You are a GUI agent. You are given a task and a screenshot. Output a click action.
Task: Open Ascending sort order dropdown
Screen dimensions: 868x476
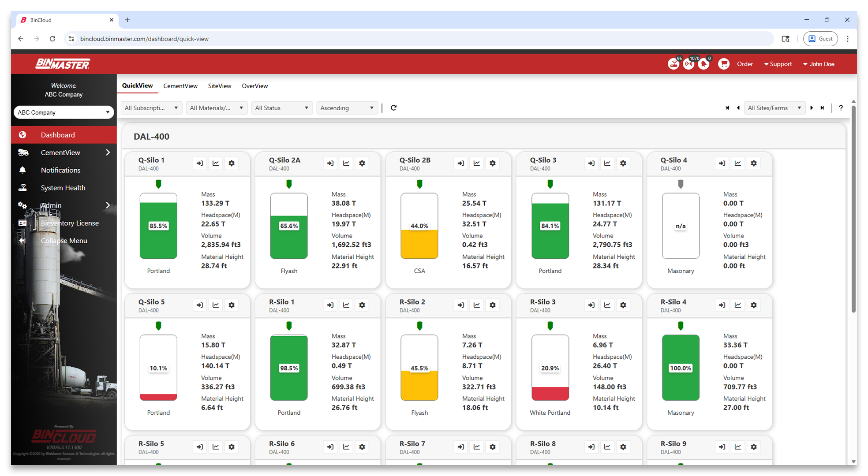pyautogui.click(x=347, y=108)
